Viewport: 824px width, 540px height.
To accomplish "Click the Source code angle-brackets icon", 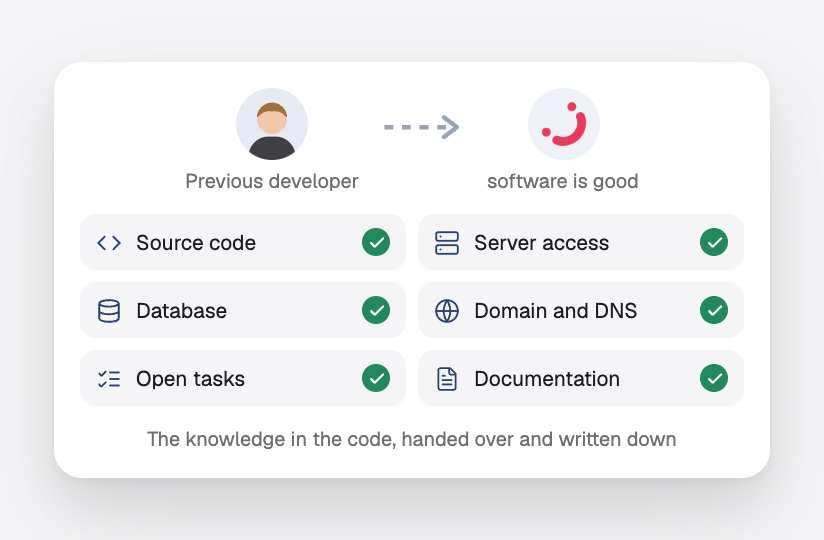I will [x=109, y=243].
